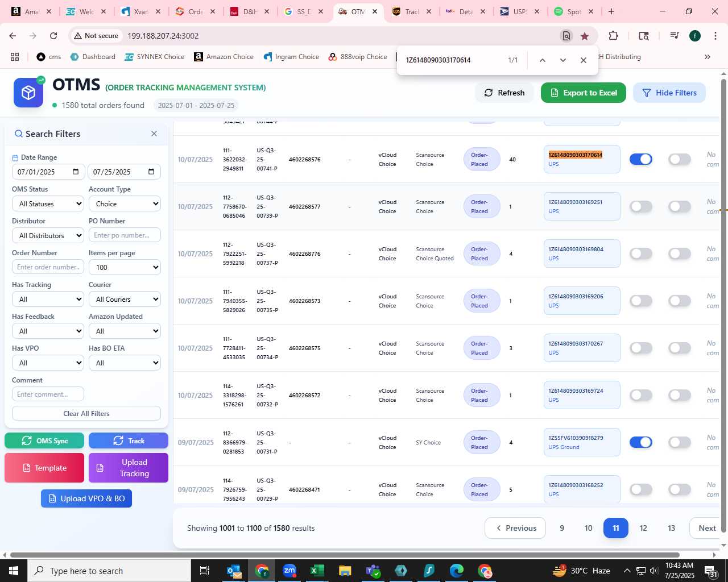The height and width of the screenshot is (582, 728).
Task: Open Courier dropdown
Action: tap(125, 299)
